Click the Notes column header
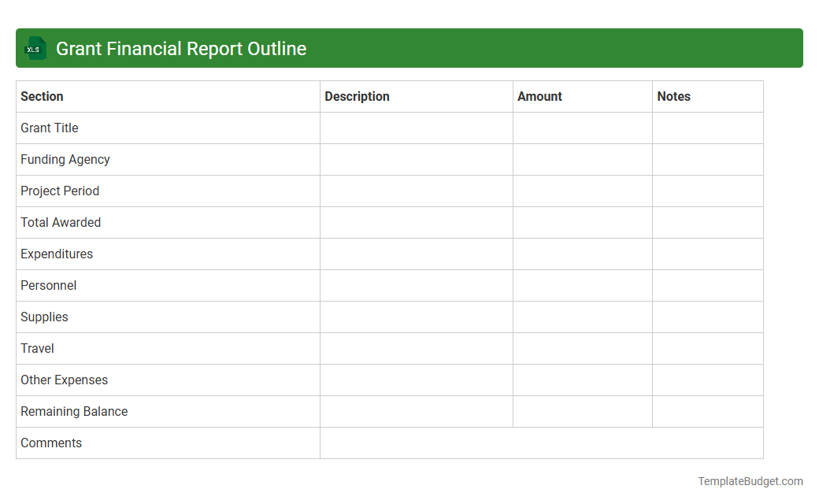The image size is (819, 504). (x=674, y=96)
